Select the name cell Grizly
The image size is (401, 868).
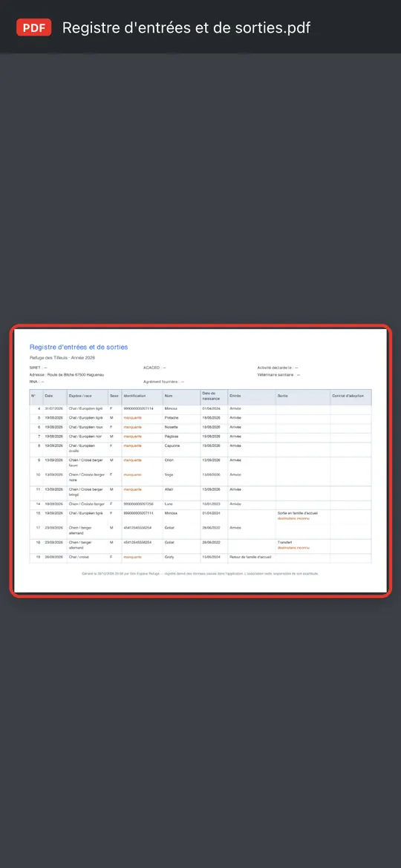tap(169, 557)
